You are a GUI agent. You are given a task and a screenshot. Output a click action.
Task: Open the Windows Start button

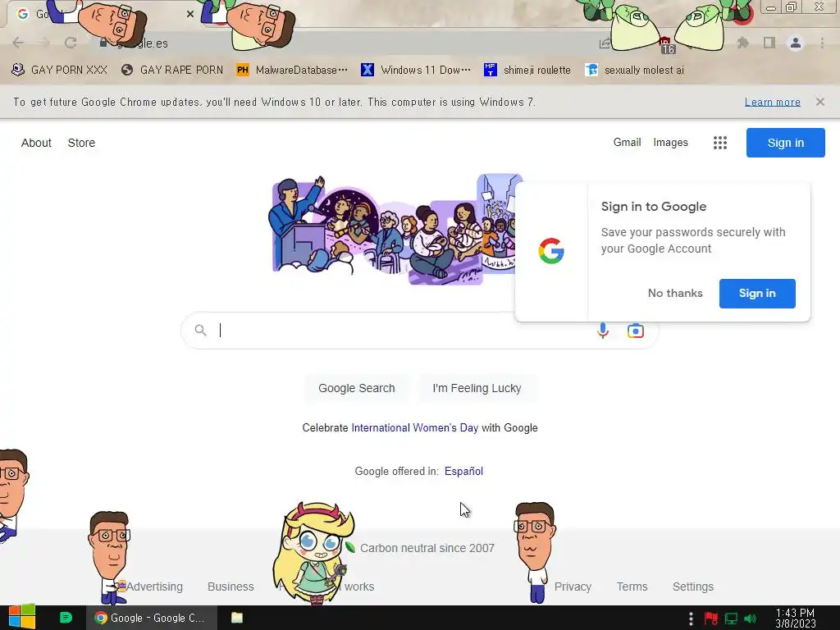[x=21, y=618]
